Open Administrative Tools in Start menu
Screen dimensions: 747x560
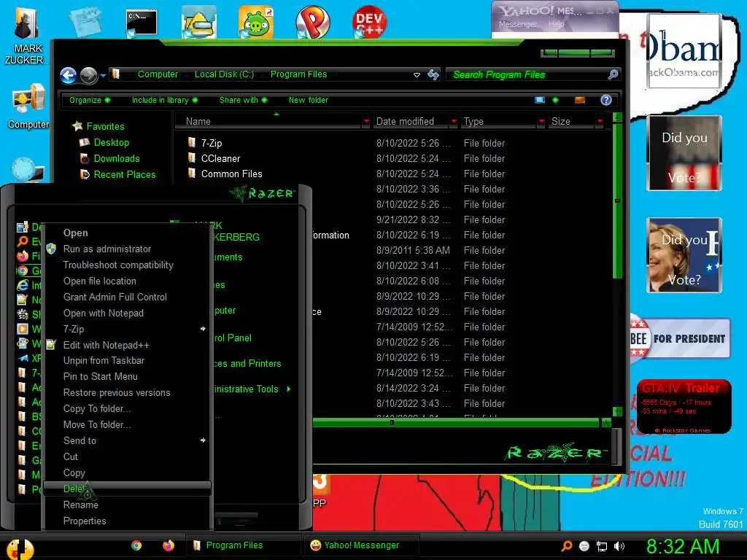[x=252, y=389]
